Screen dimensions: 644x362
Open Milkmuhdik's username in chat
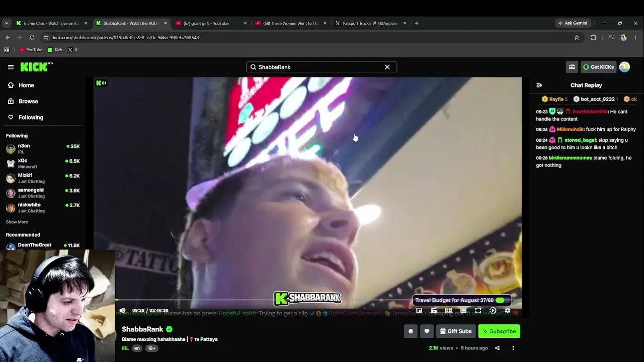click(x=570, y=130)
